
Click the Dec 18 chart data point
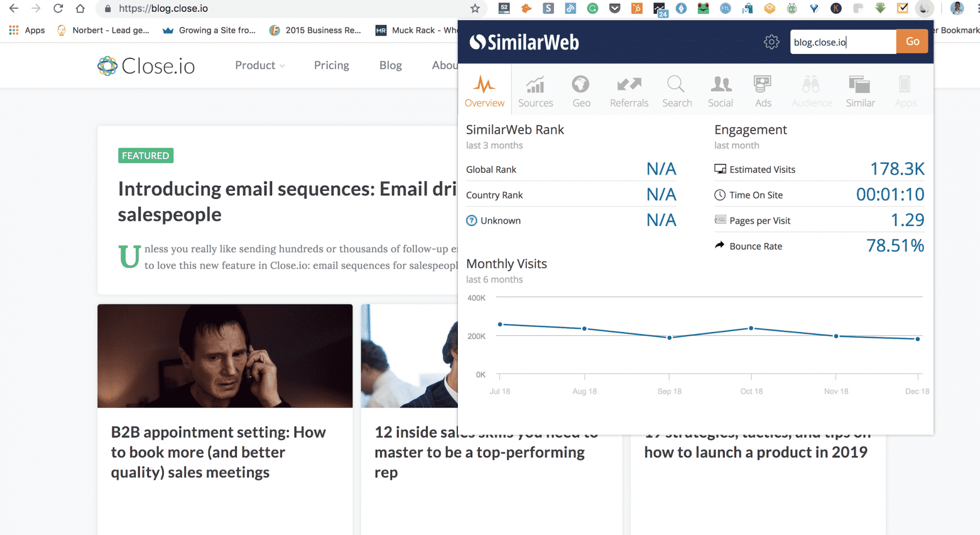coord(918,339)
